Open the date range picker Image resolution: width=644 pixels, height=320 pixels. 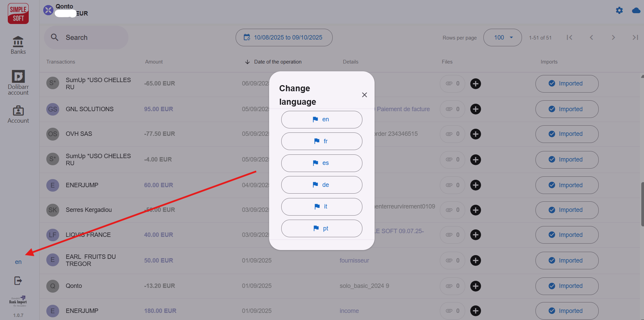point(284,38)
